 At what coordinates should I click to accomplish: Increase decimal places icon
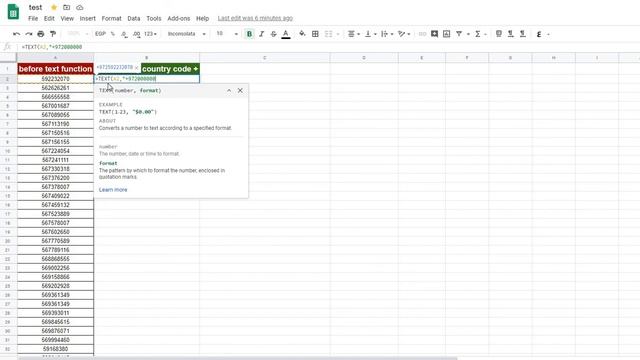coord(136,34)
